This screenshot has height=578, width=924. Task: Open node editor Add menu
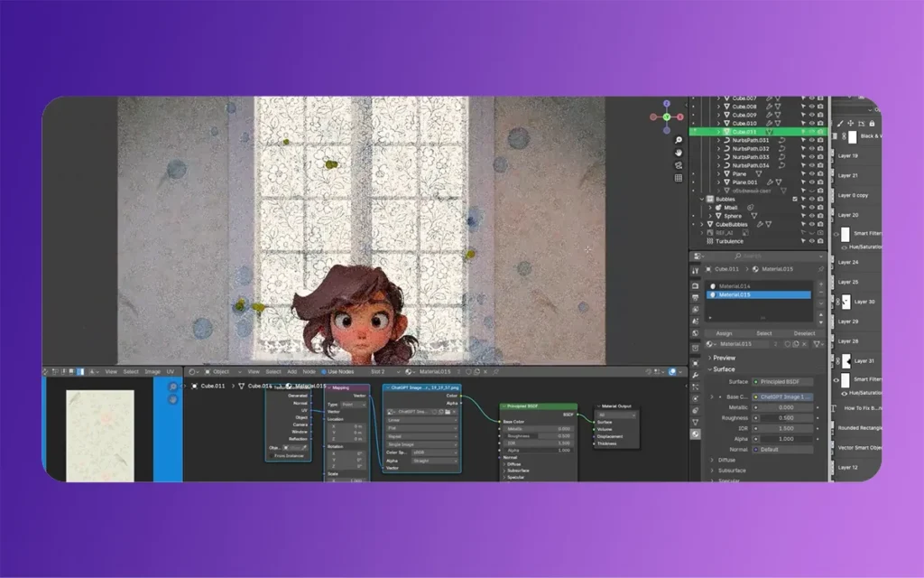(x=291, y=371)
